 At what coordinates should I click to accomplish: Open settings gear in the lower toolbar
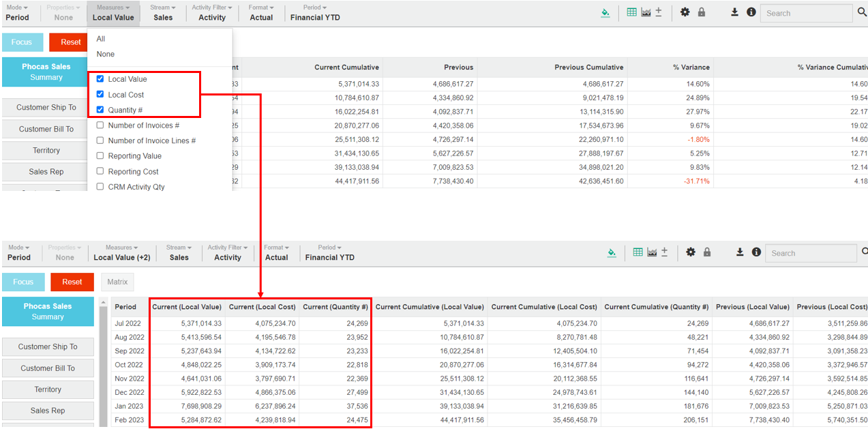pyautogui.click(x=691, y=252)
